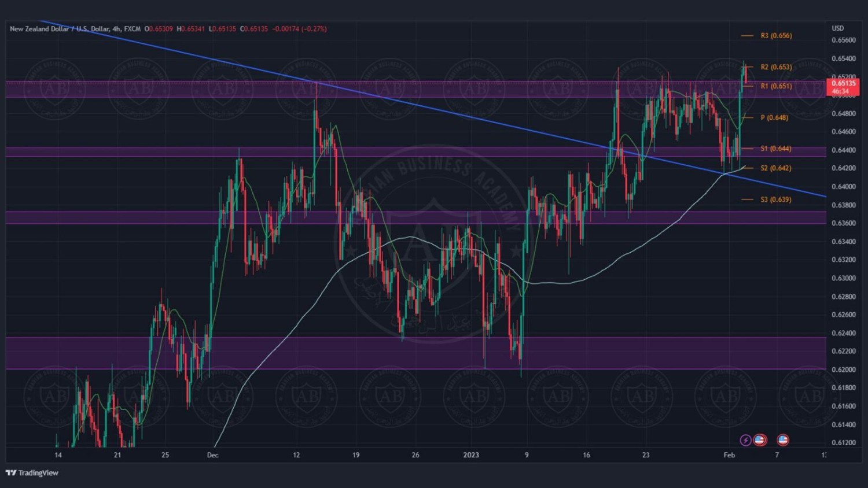Click the 7 date label on time axis
The width and height of the screenshot is (868, 488).
(x=777, y=455)
